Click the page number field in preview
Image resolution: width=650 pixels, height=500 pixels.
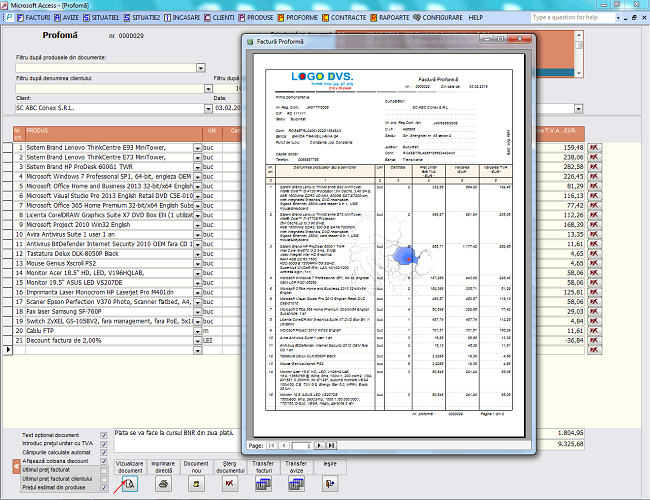point(301,446)
